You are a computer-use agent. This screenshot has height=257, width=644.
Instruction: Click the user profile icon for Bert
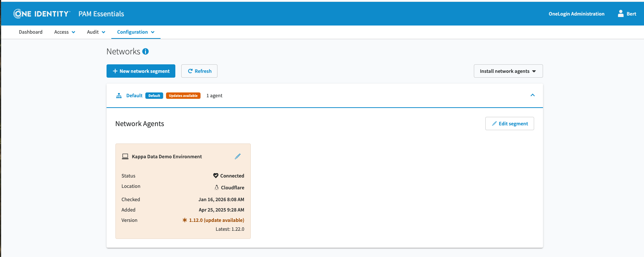pyautogui.click(x=621, y=14)
